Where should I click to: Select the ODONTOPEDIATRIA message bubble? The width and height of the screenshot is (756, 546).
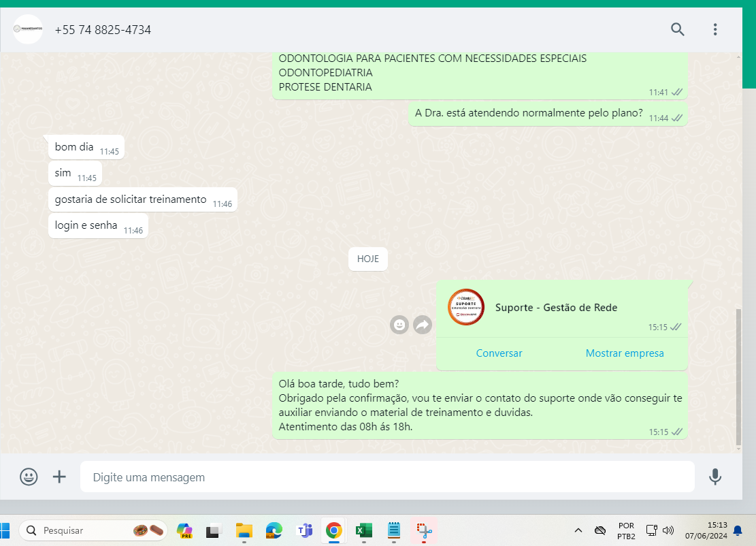[x=480, y=76]
